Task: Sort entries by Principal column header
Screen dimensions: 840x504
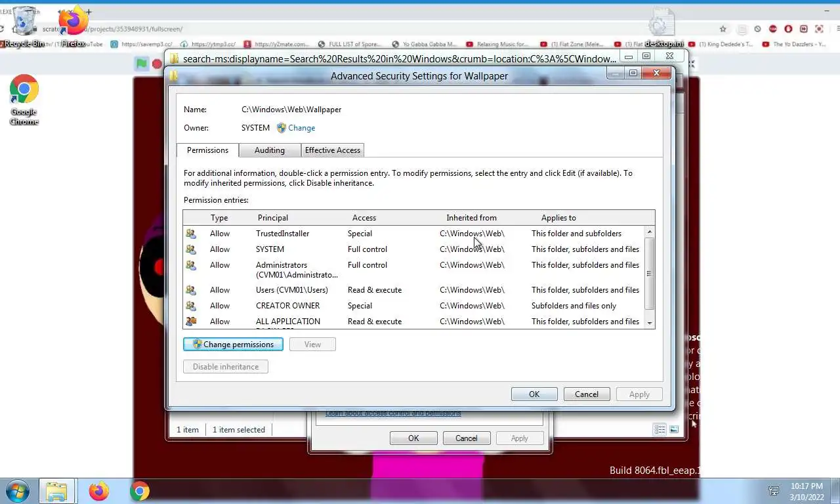Action: pos(273,218)
